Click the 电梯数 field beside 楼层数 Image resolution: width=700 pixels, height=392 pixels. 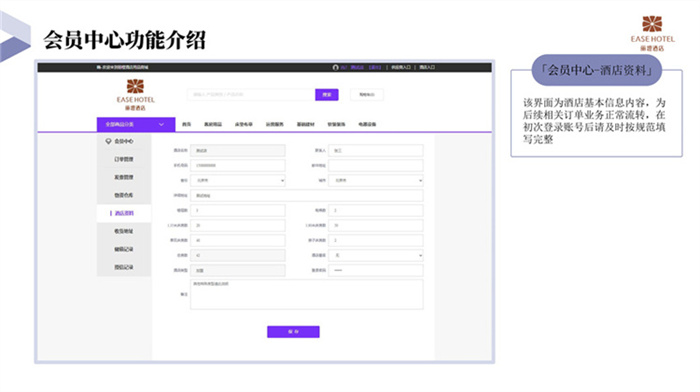[376, 210]
